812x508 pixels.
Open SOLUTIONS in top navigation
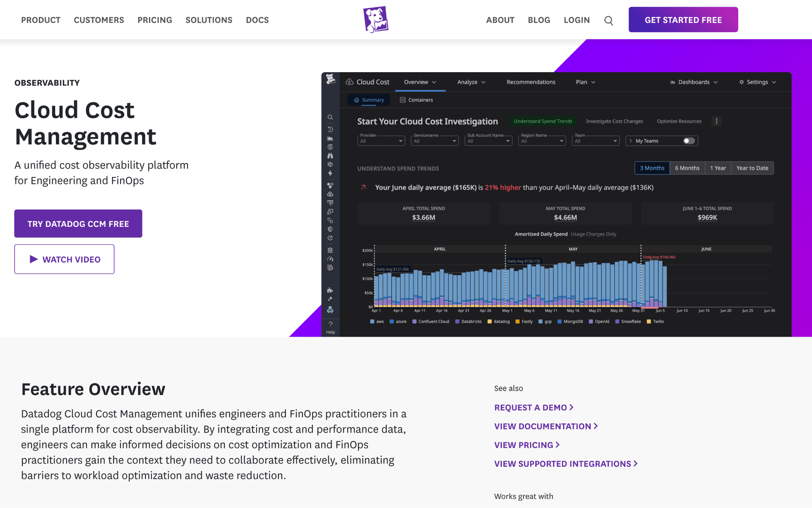[x=209, y=20]
